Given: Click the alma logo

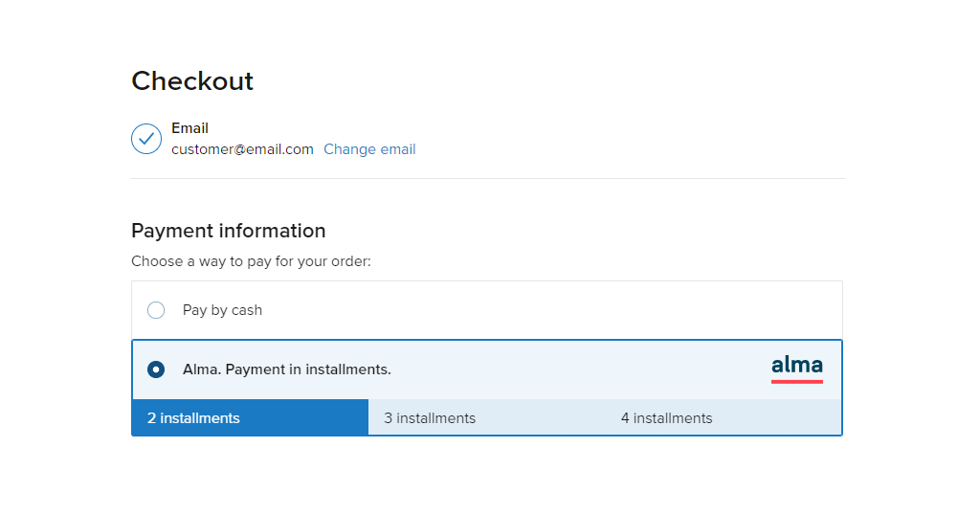Looking at the screenshot, I should pos(797,369).
